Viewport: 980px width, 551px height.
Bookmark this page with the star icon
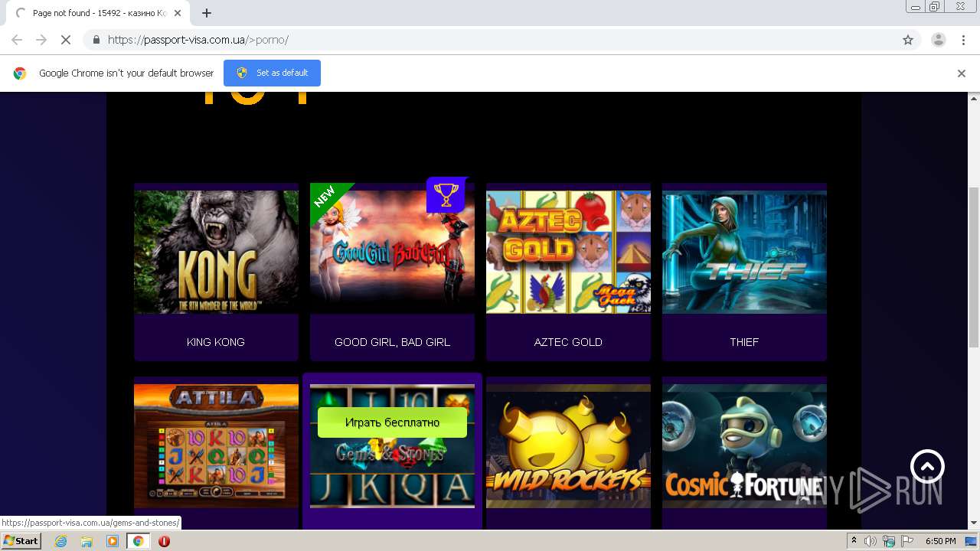[x=908, y=40]
